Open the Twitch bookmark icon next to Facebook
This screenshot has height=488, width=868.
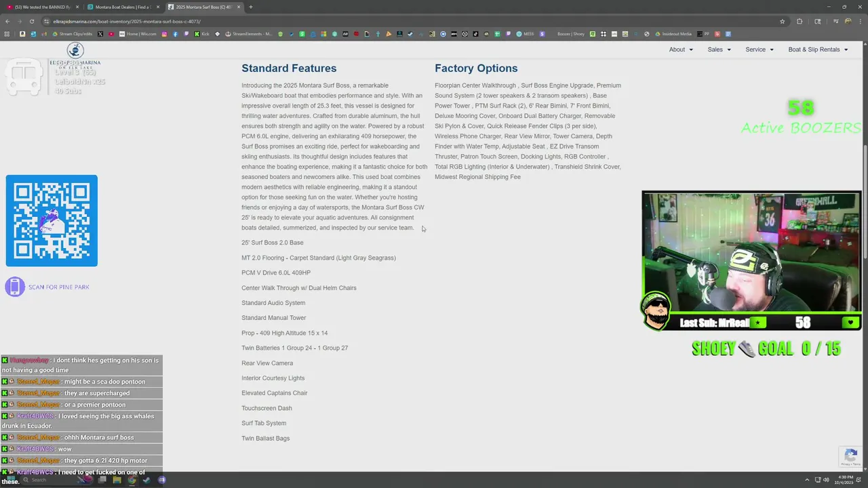[186, 34]
